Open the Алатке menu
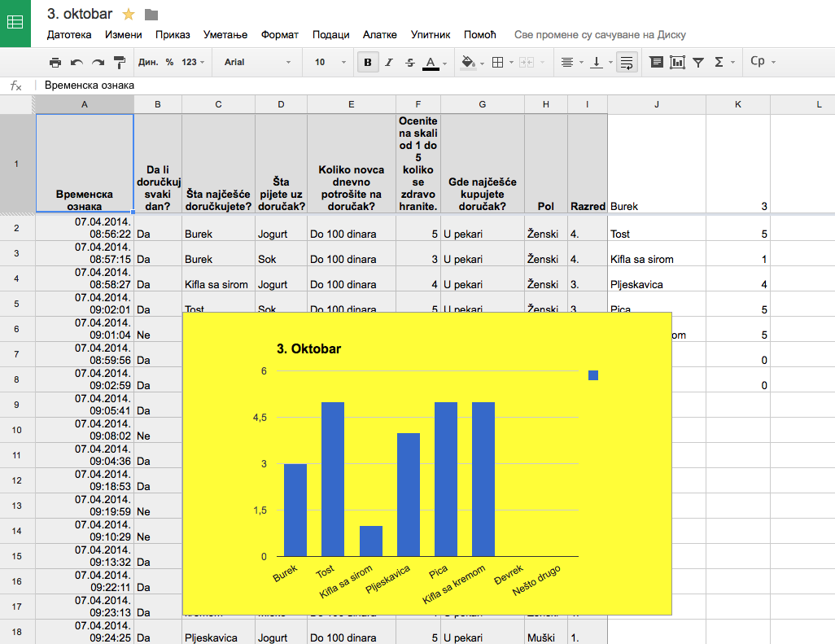Image resolution: width=835 pixels, height=644 pixels. point(380,35)
